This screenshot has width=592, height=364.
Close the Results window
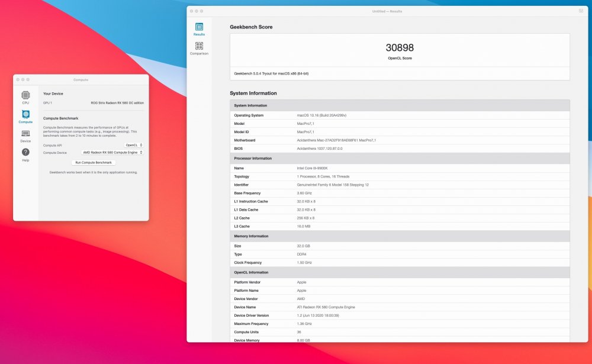(x=191, y=11)
